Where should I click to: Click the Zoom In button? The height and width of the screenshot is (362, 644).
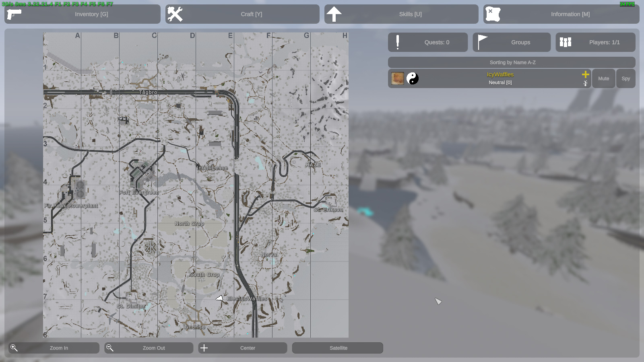(54, 348)
